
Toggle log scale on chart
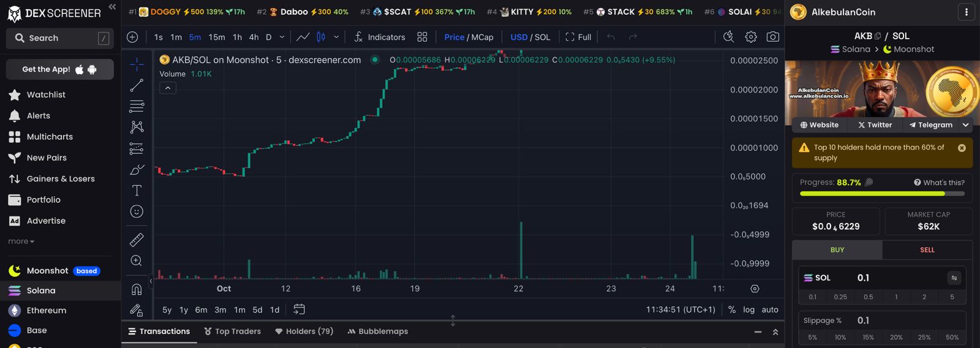749,310
